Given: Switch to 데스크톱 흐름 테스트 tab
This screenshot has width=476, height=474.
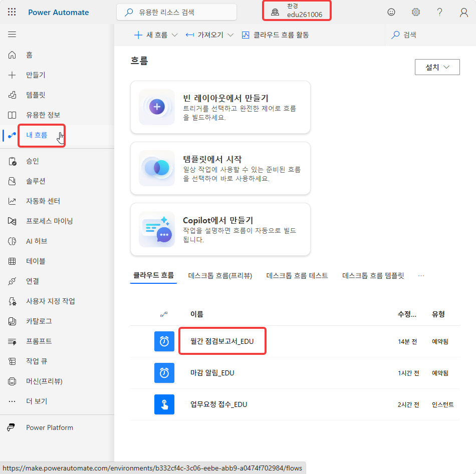Looking at the screenshot, I should 297,275.
